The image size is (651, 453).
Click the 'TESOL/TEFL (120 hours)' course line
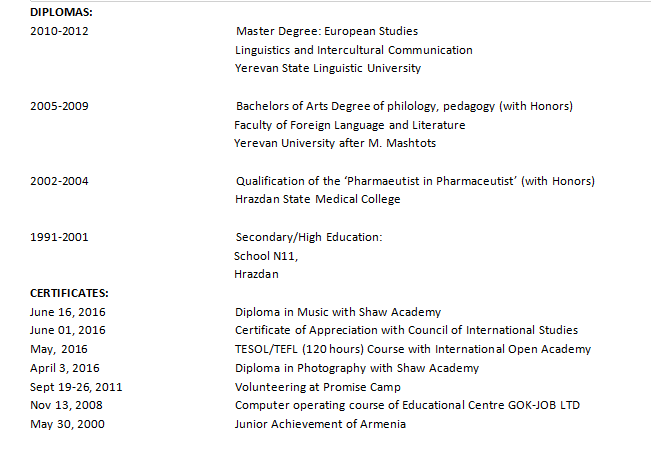(412, 349)
